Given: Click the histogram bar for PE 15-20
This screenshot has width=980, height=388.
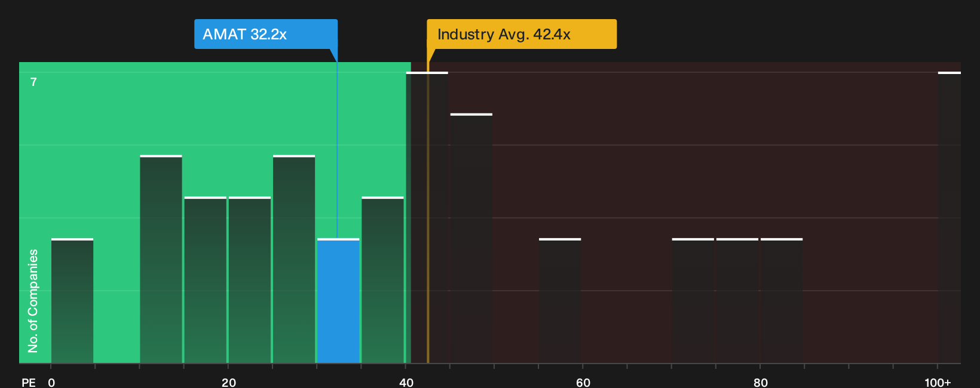Looking at the screenshot, I should [206, 280].
